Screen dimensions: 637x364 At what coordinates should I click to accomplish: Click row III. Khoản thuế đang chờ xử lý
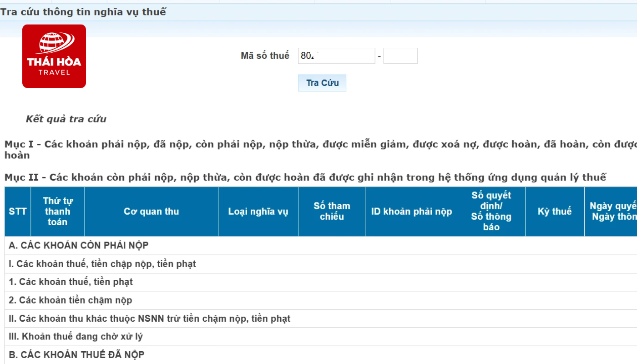321,337
